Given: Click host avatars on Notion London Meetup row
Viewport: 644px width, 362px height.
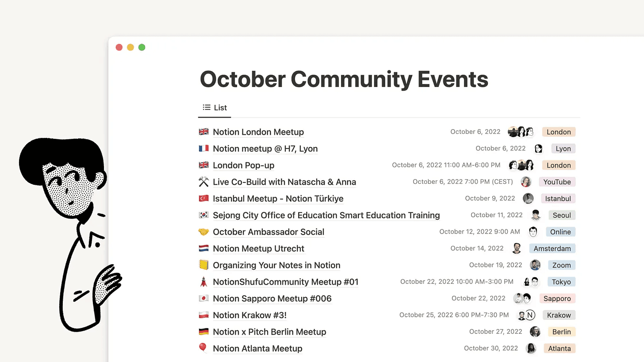Looking at the screenshot, I should tap(521, 132).
